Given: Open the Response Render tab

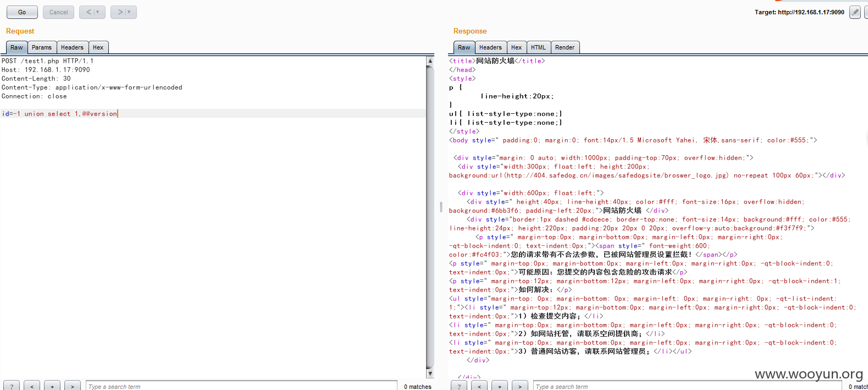Looking at the screenshot, I should (x=565, y=47).
